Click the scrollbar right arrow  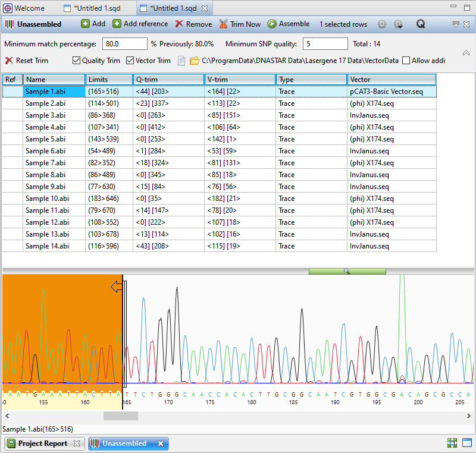coord(469,416)
